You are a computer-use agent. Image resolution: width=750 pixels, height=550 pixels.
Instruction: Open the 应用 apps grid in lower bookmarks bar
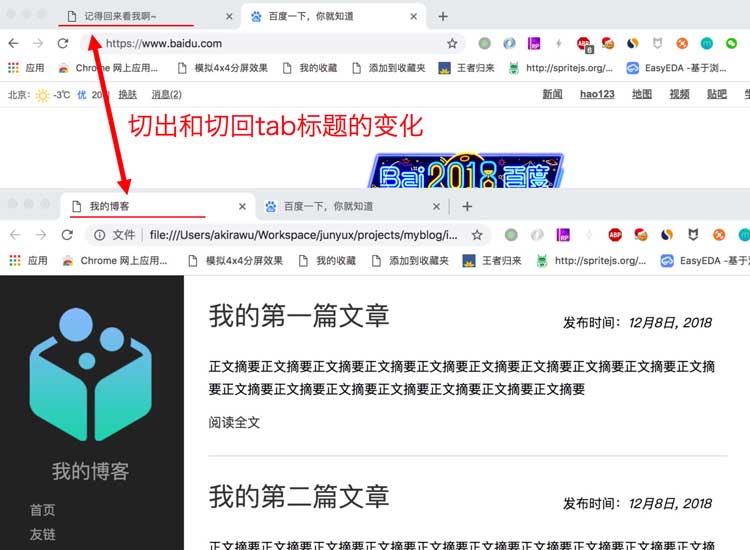tap(28, 261)
